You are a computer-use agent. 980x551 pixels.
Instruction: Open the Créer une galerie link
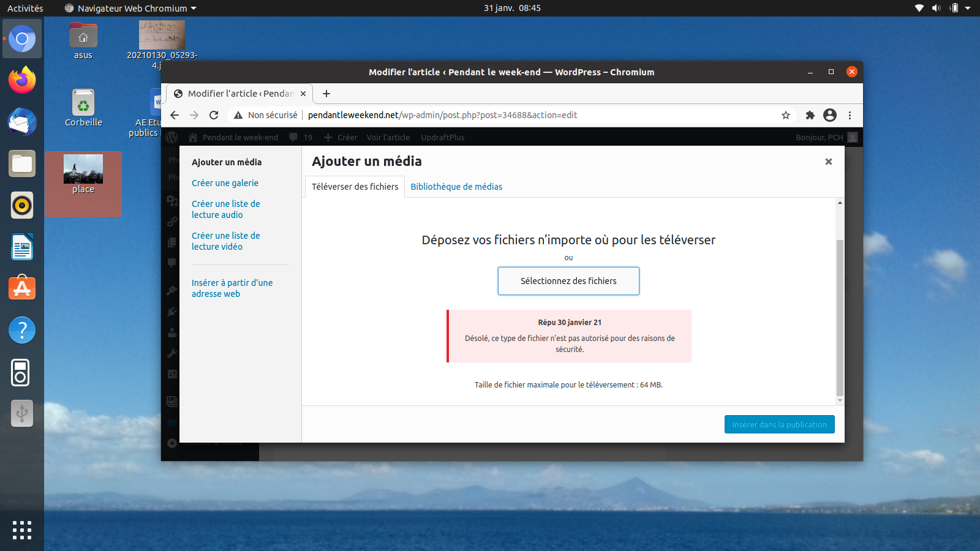225,183
